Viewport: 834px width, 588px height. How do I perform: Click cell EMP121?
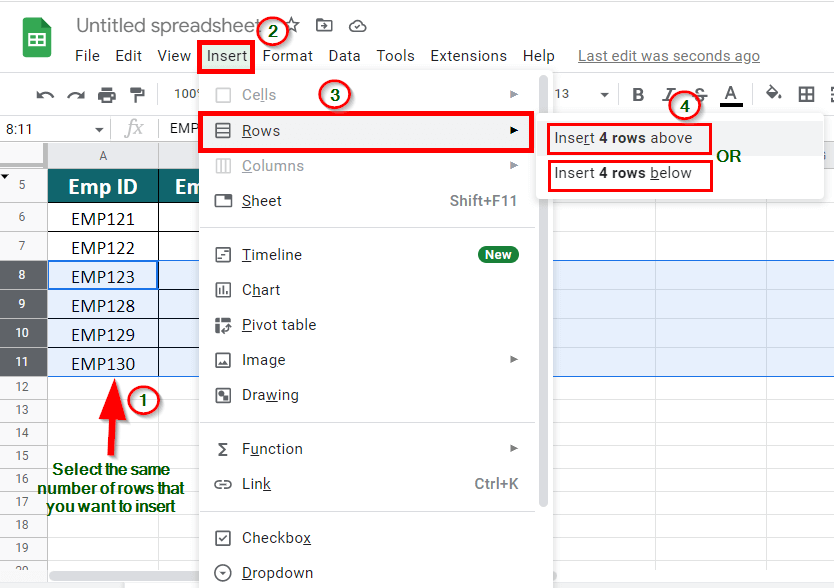(103, 218)
